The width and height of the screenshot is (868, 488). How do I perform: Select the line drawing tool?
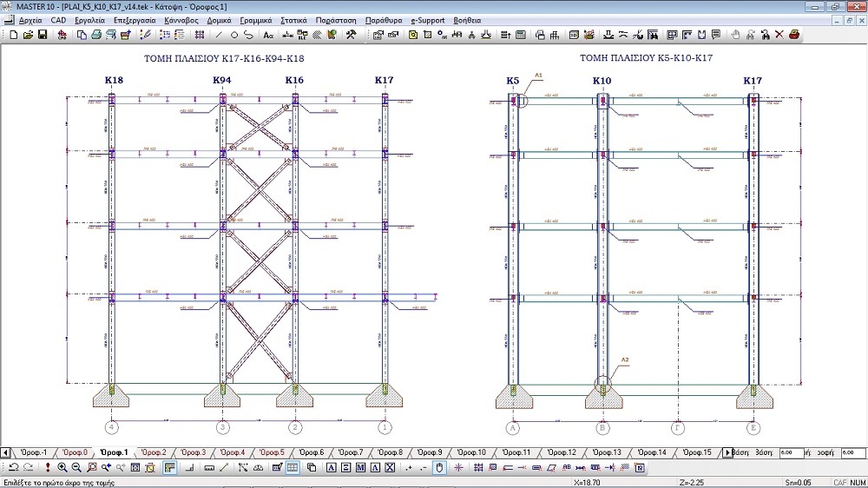click(x=220, y=35)
